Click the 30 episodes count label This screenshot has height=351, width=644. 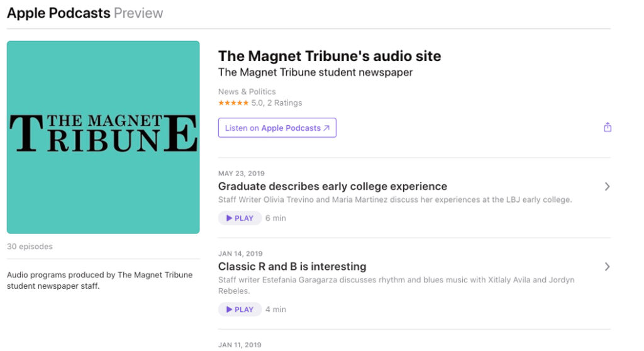[30, 247]
